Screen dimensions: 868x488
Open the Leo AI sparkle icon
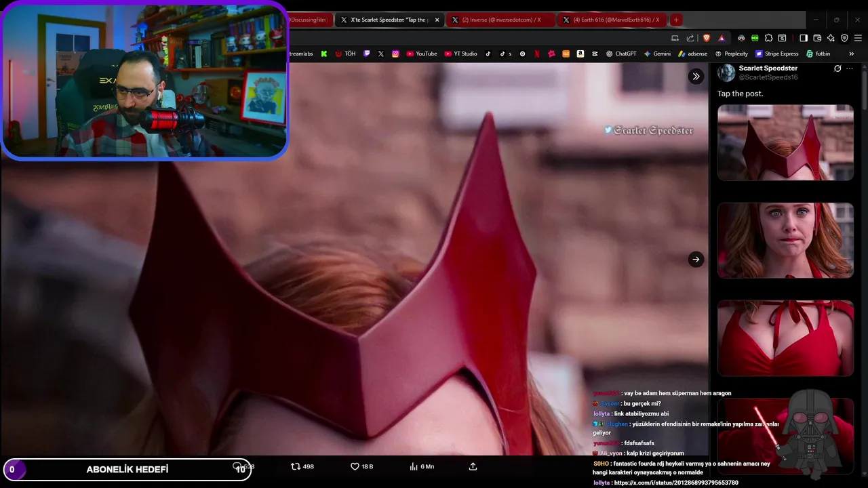831,38
